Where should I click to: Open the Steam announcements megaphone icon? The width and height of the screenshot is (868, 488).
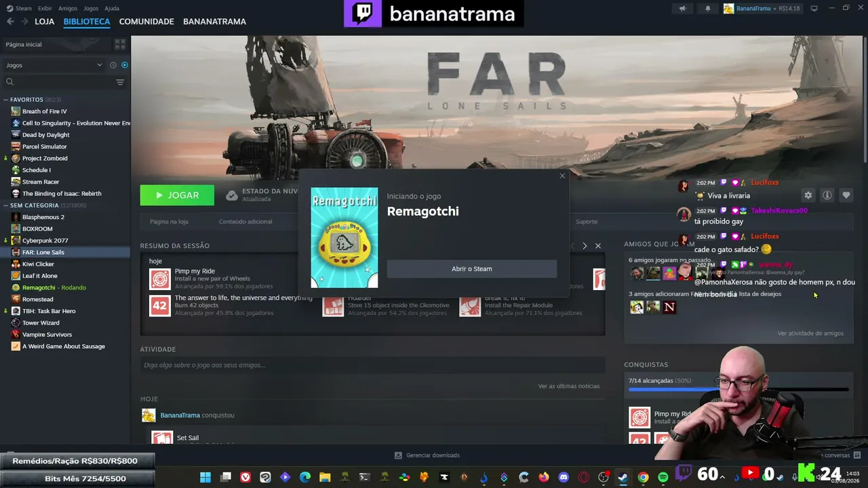point(683,9)
